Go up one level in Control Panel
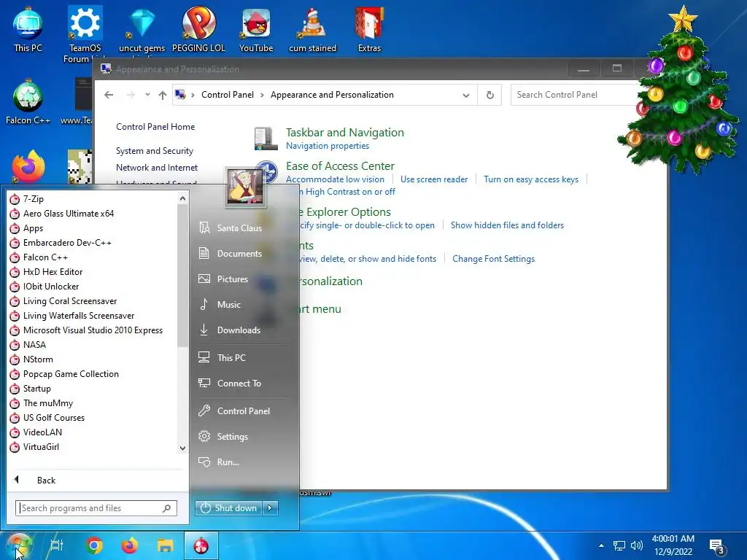The height and width of the screenshot is (560, 747). [163, 95]
